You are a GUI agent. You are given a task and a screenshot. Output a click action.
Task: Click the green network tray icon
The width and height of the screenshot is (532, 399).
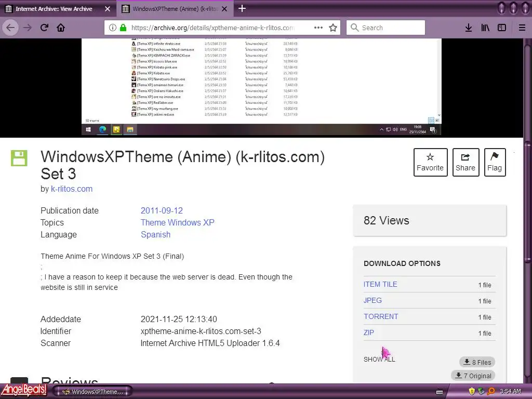pos(481,391)
